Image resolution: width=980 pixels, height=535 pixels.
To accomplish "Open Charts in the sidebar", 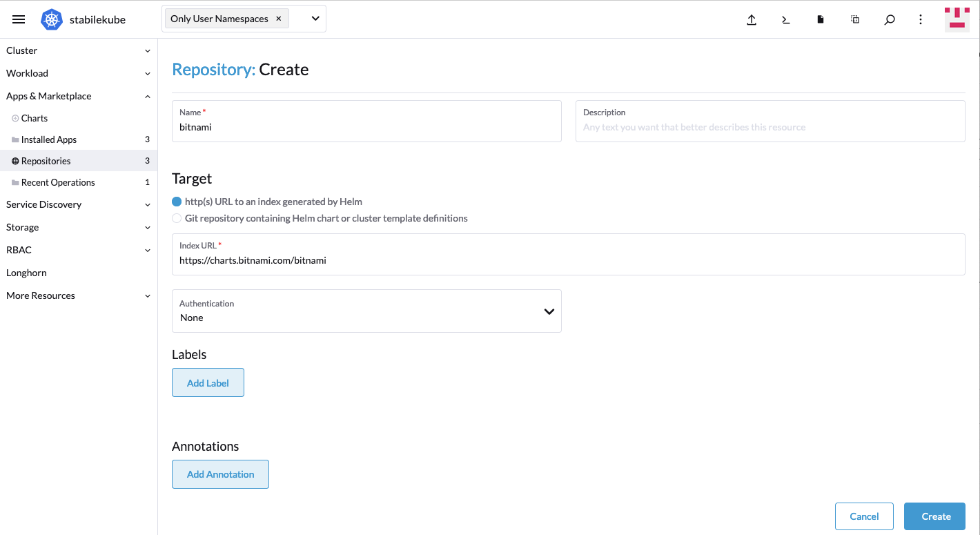I will [79, 118].
